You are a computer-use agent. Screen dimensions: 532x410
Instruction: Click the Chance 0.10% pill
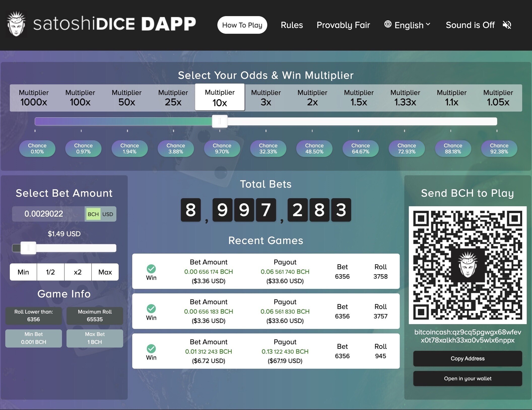(37, 149)
